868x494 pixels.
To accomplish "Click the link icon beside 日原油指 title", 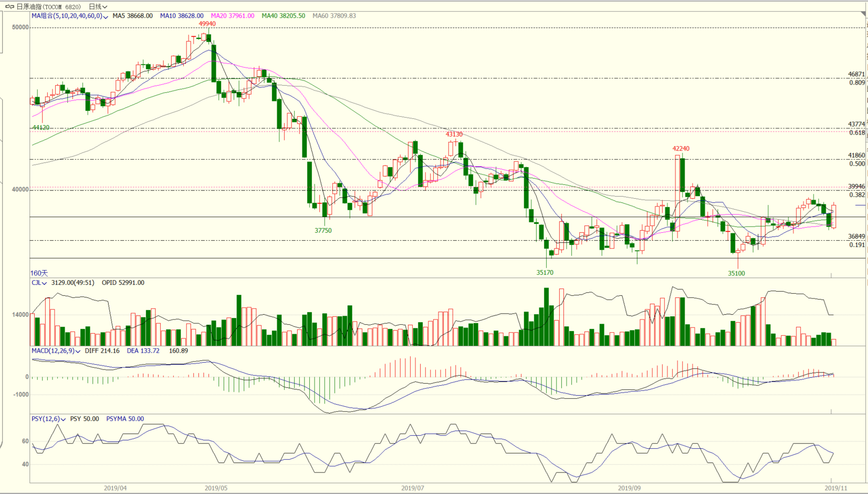I will (x=9, y=7).
